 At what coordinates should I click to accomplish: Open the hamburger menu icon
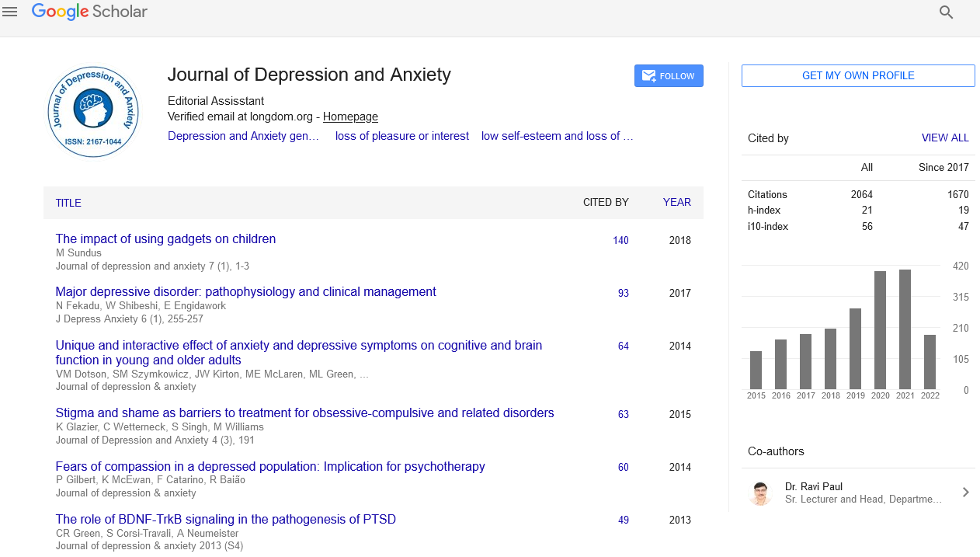(10, 12)
